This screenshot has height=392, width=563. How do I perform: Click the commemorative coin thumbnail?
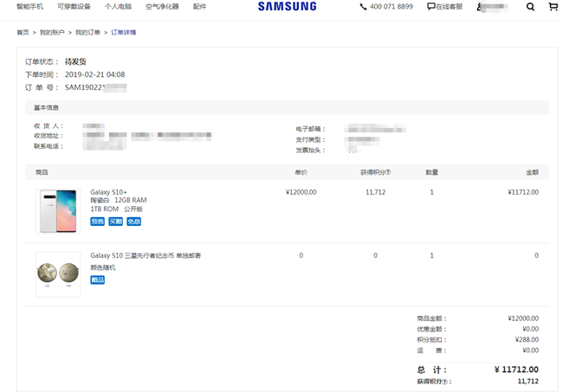58,274
